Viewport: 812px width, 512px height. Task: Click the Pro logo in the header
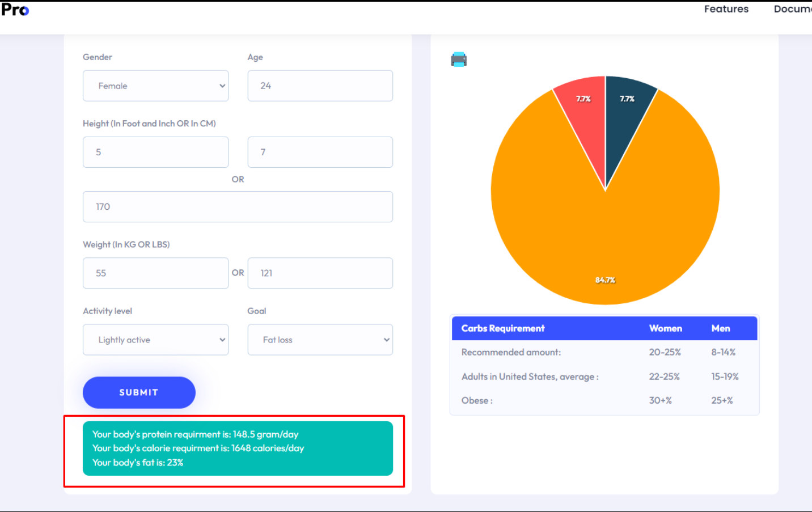pos(15,10)
